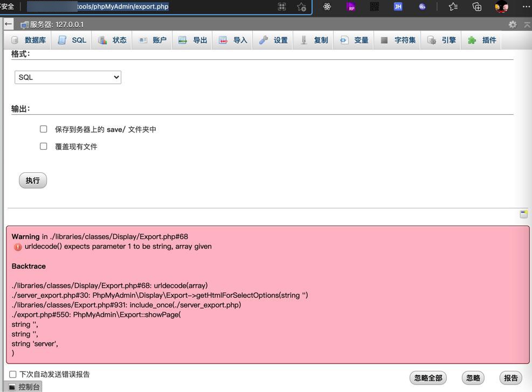
Task: Click the 执行 (Go) button
Action: [33, 180]
